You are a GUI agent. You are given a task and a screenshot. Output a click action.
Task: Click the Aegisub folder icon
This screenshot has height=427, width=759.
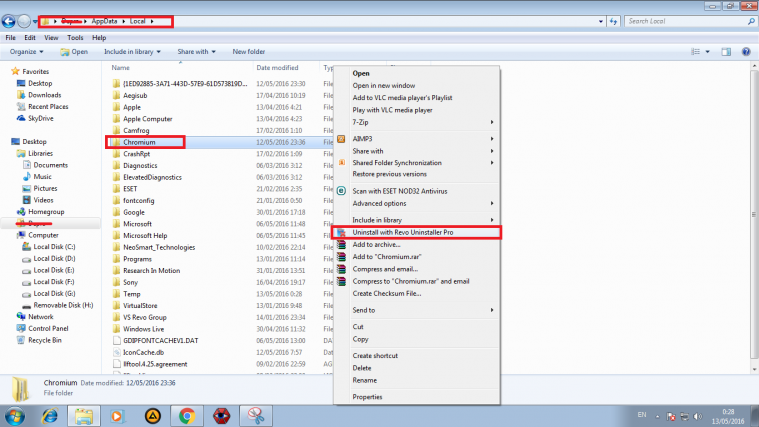point(116,95)
